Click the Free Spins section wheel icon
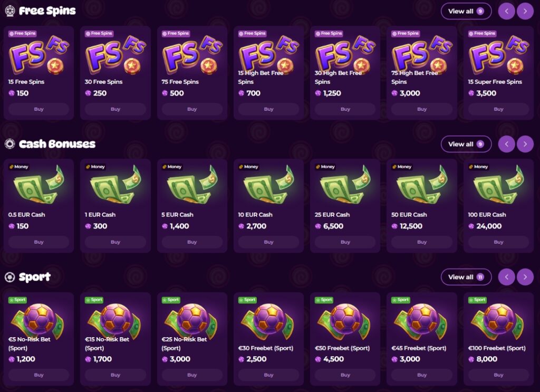540x392 pixels. click(x=10, y=11)
